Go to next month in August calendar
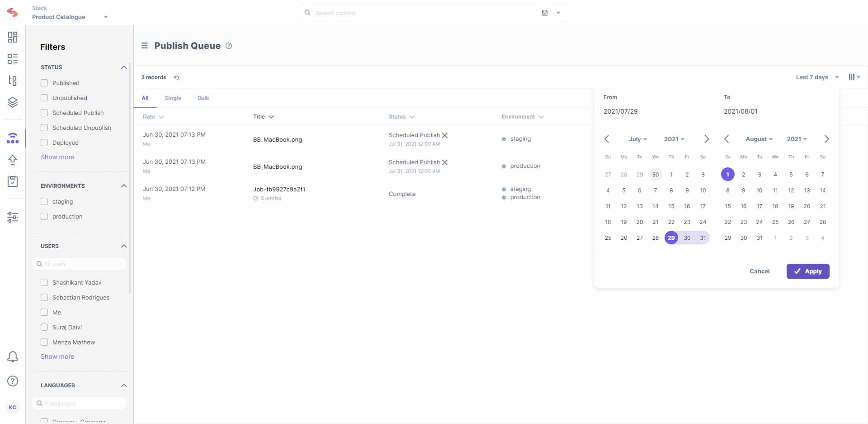This screenshot has width=868, height=424. pyautogui.click(x=826, y=139)
